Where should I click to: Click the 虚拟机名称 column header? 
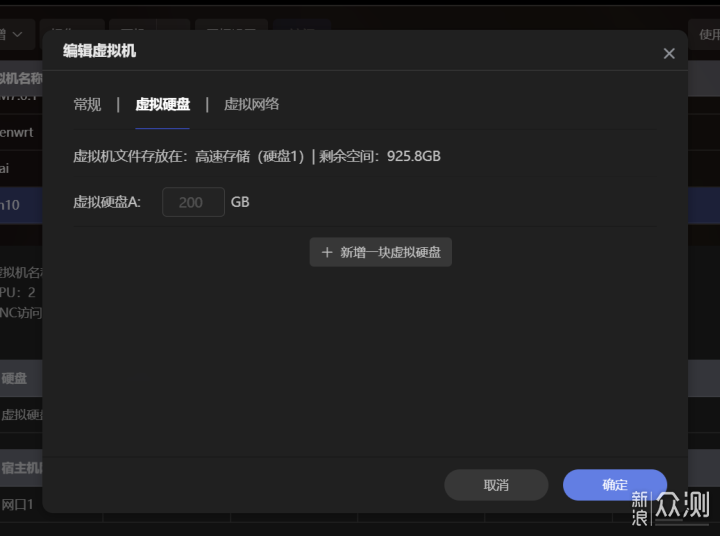click(x=20, y=79)
